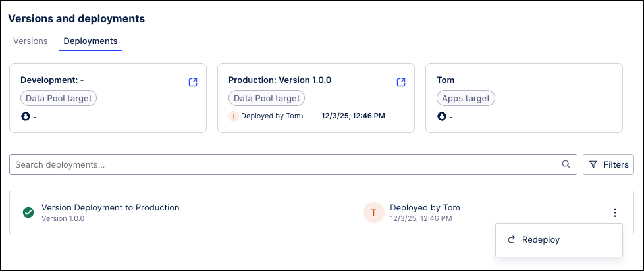
Task: Open three-dot menu for deployment row
Action: pyautogui.click(x=614, y=212)
